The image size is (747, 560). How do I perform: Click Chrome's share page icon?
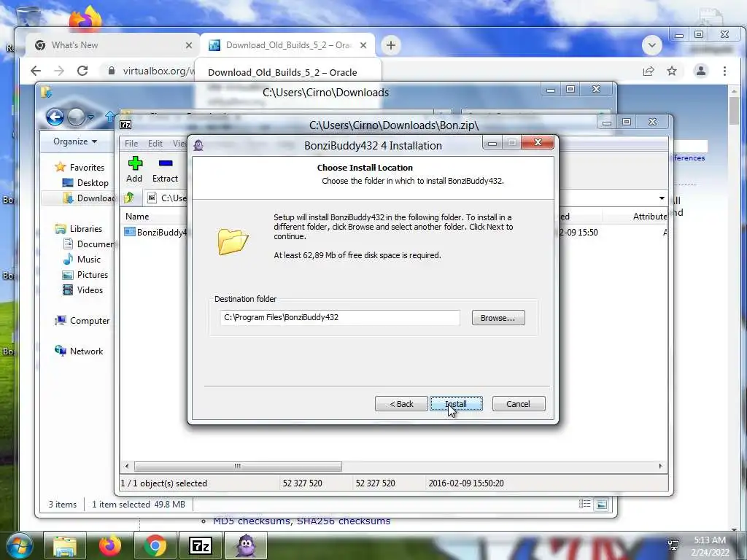[x=649, y=71]
